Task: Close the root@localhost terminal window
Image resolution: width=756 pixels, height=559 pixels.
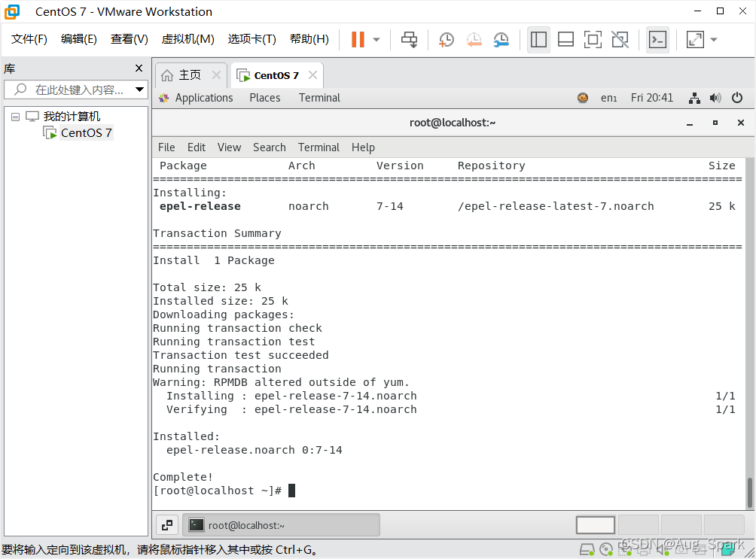Action: 741,123
